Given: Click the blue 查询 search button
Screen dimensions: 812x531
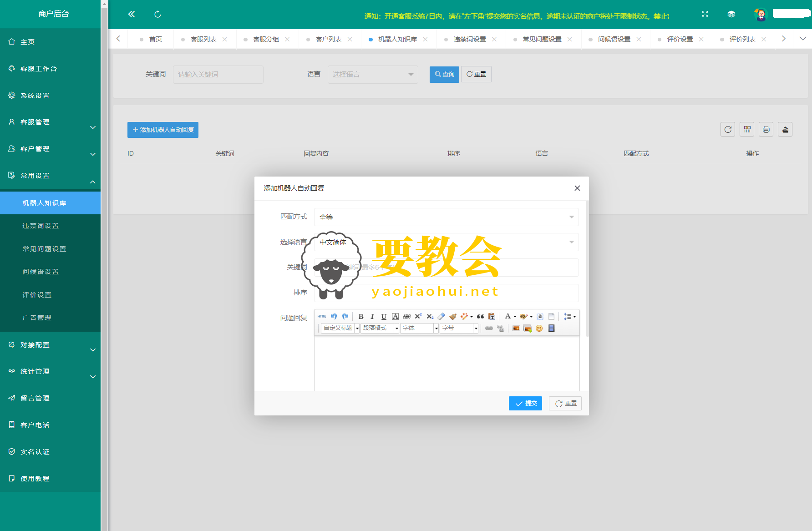Looking at the screenshot, I should point(444,74).
